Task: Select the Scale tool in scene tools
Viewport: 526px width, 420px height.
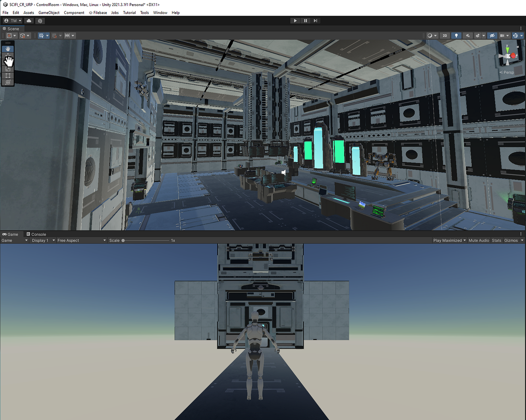Action: point(8,69)
